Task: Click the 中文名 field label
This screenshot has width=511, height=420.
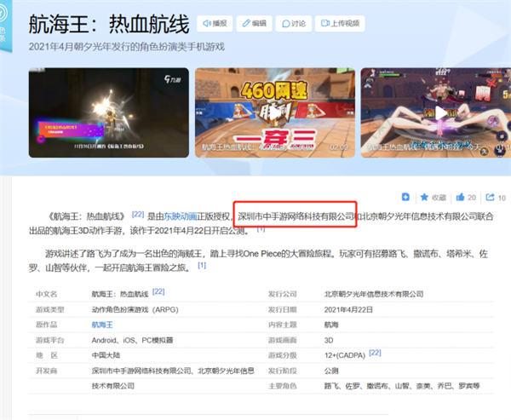Action: [46, 294]
